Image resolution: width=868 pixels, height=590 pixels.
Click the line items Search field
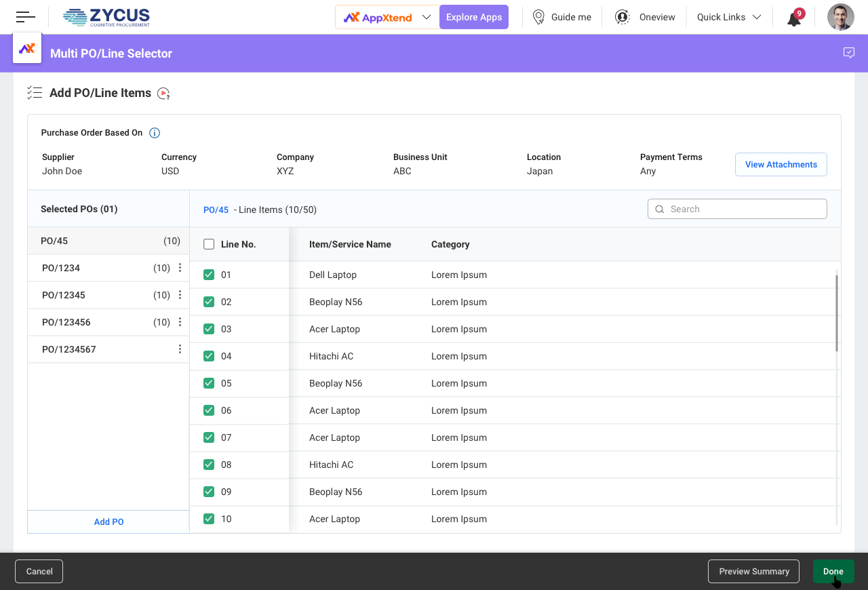click(743, 209)
